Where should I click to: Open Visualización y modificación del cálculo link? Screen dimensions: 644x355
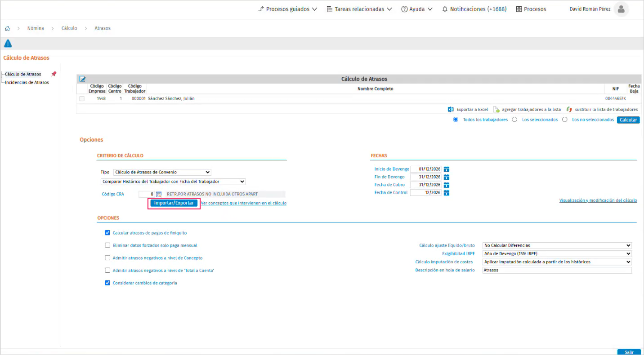pyautogui.click(x=598, y=200)
